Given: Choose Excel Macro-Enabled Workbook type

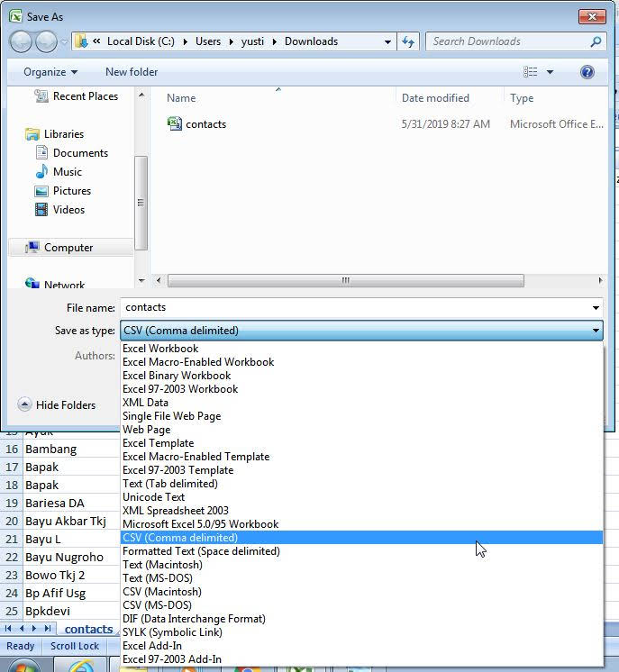Looking at the screenshot, I should [x=362, y=362].
